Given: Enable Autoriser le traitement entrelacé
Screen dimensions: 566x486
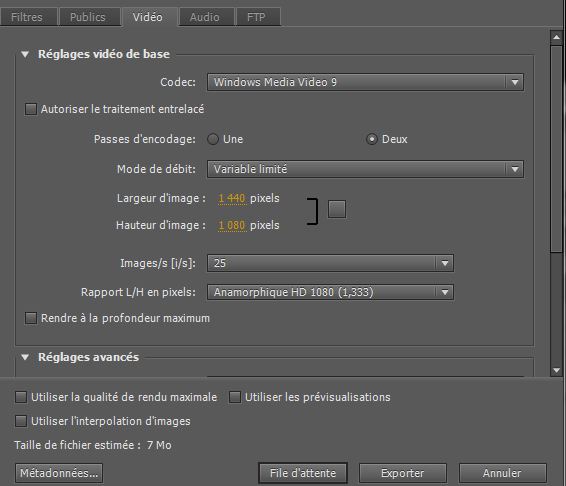Looking at the screenshot, I should point(31,109).
